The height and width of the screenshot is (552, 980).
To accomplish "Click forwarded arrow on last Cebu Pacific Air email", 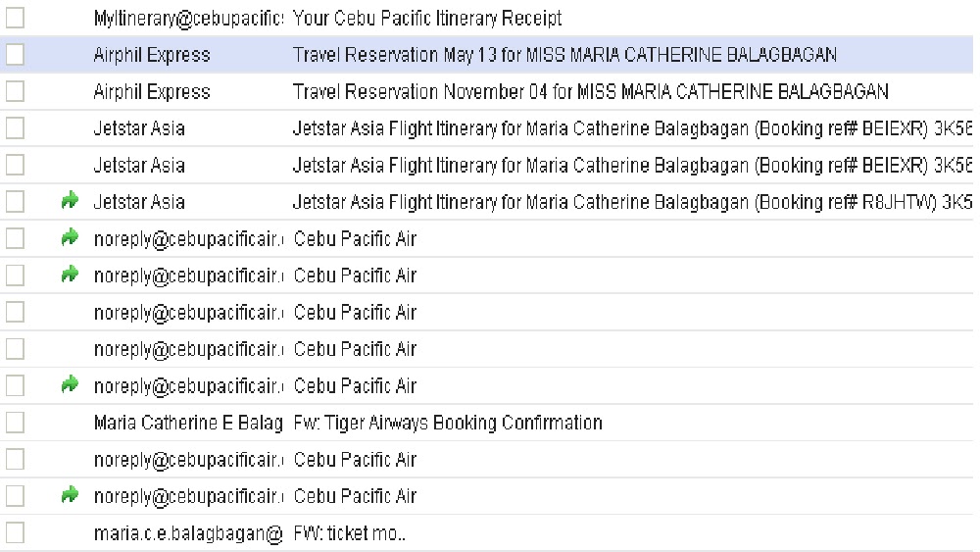I will [69, 496].
